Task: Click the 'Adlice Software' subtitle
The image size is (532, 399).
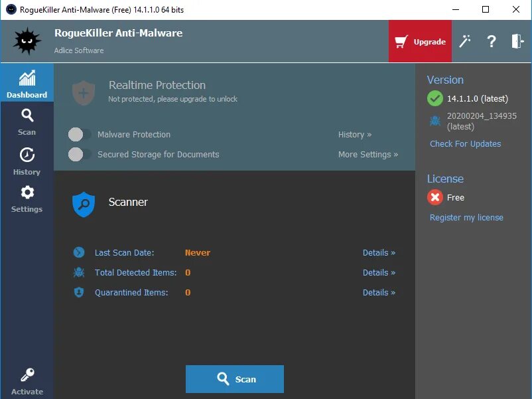Action: (79, 50)
